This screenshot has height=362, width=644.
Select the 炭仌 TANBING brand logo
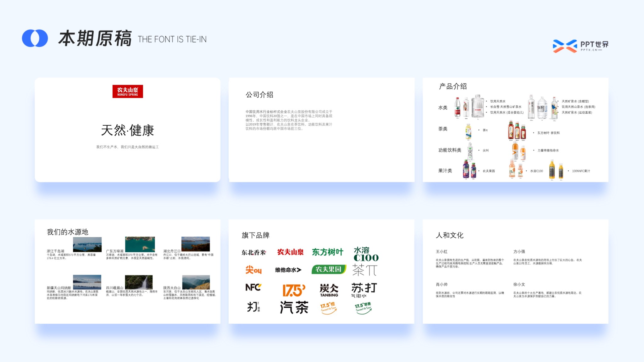coord(329,290)
